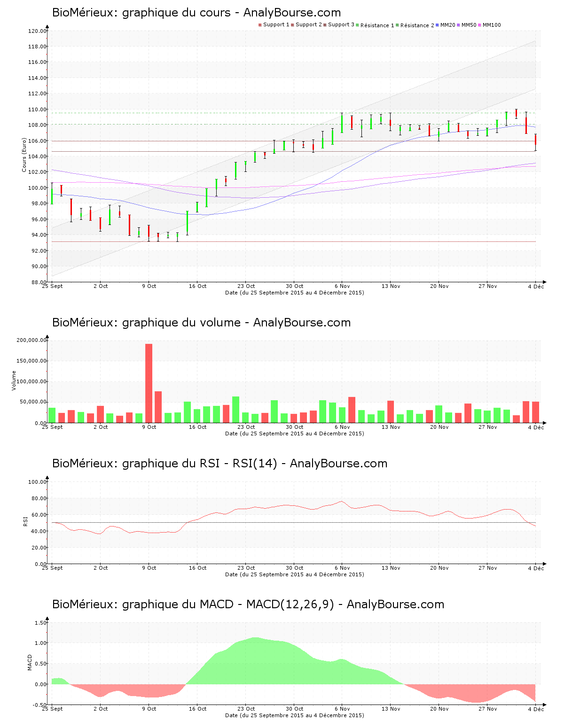Screen dimensions: 564x728
Task: Click the last red volume bar at 4 Déc
Action: 535,412
